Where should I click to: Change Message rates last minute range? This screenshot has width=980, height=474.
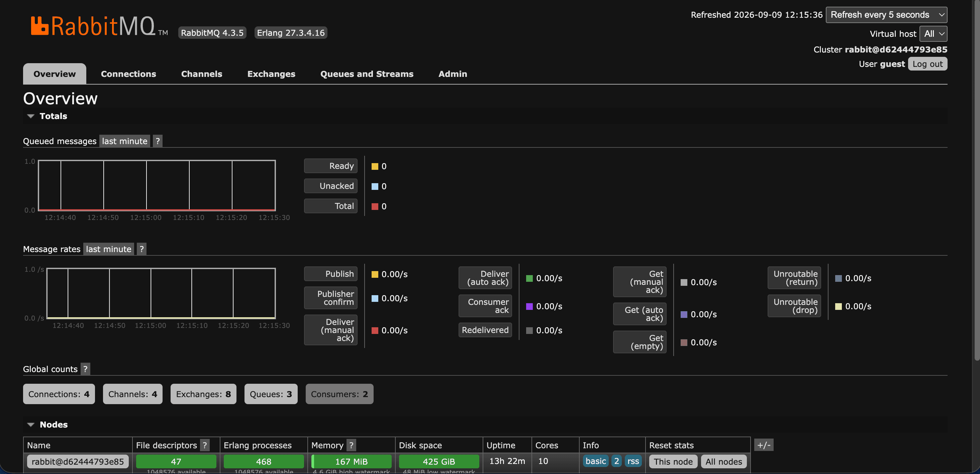click(108, 249)
